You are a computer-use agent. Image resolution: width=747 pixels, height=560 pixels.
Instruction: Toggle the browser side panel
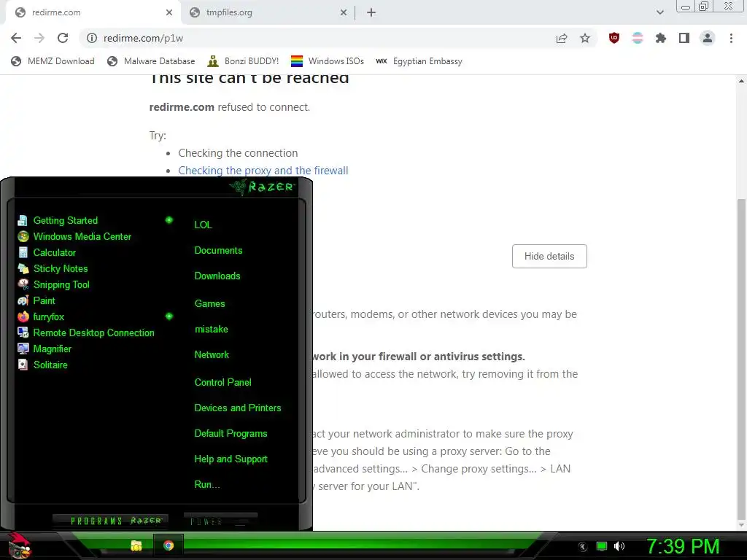pos(684,38)
